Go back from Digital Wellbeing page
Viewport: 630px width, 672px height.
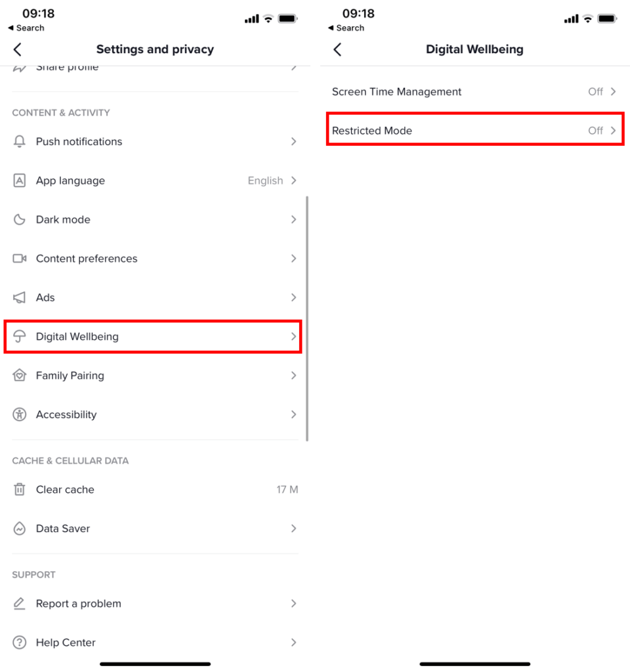click(337, 49)
